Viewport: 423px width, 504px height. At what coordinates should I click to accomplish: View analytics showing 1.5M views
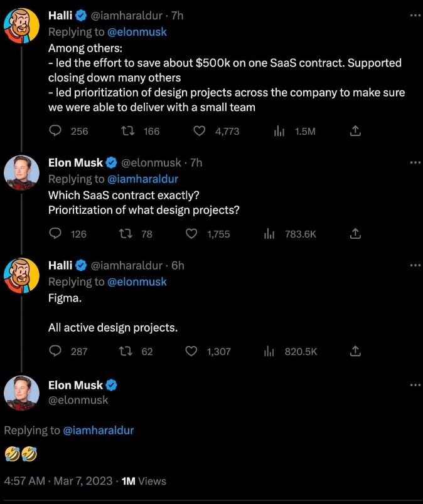[280, 131]
